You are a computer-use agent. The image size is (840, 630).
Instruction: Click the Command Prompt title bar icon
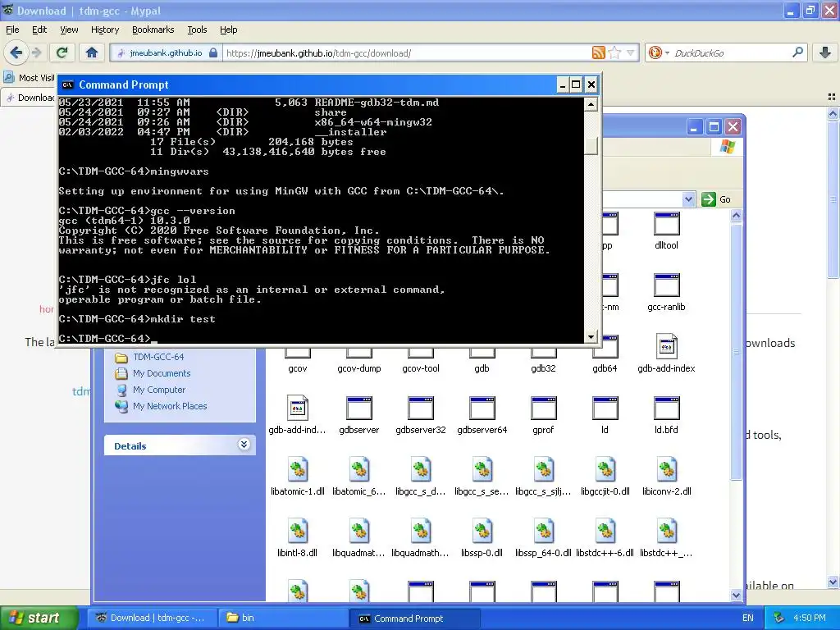click(x=67, y=84)
